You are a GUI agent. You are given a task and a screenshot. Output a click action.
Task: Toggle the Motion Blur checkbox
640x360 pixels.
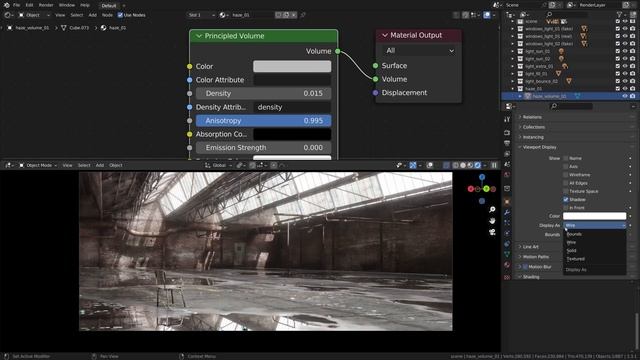pos(525,267)
